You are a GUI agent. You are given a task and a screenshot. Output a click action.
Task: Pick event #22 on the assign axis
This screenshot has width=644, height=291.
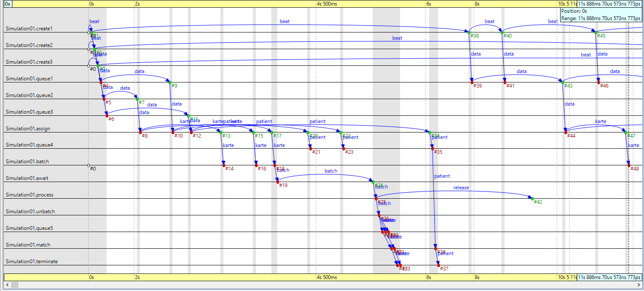coord(341,132)
